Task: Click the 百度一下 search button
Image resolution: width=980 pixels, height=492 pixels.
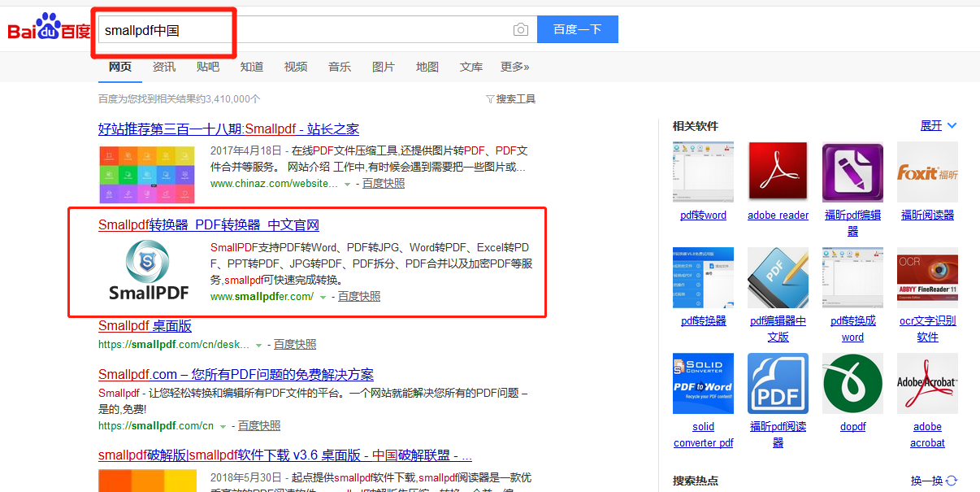Action: tap(577, 28)
